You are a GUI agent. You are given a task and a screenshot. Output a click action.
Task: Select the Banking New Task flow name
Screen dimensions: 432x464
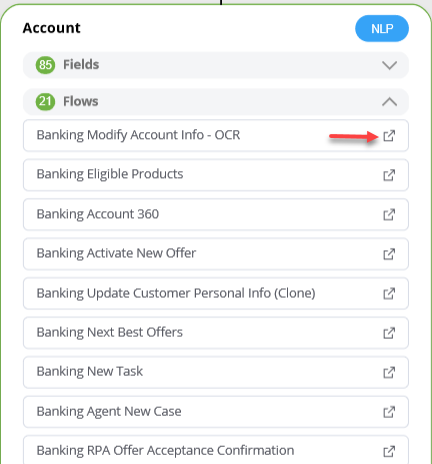[90, 371]
